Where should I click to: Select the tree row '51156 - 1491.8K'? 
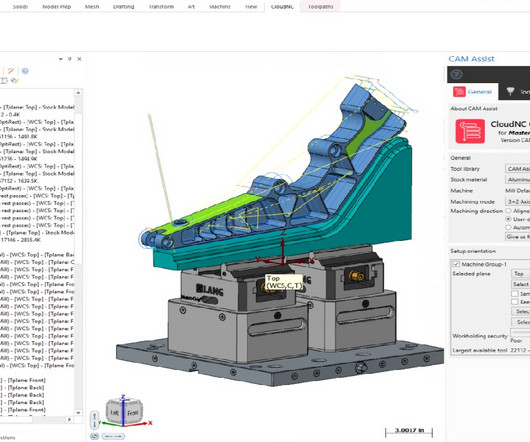point(19,137)
